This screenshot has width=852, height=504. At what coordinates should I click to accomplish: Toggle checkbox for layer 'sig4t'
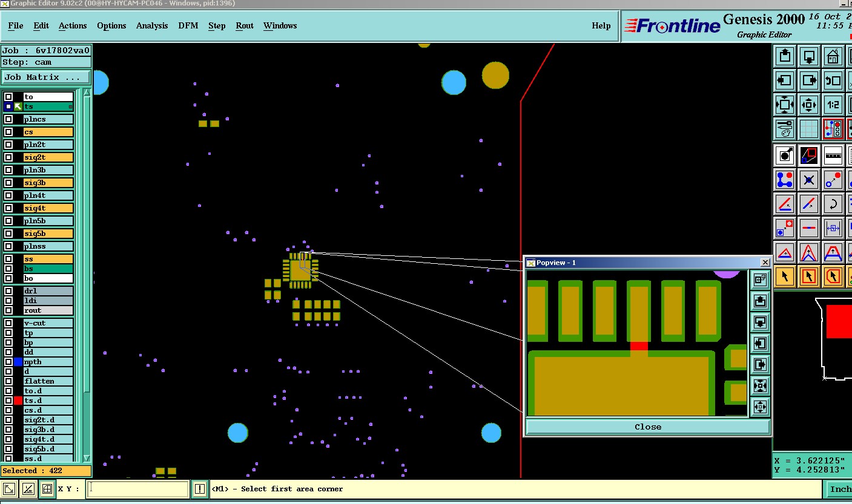coord(8,208)
